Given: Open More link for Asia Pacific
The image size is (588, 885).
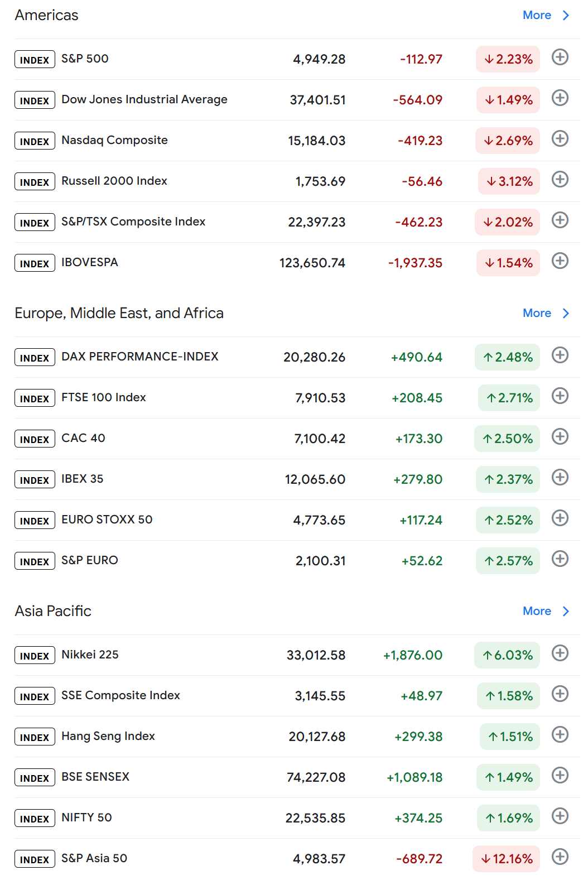Looking at the screenshot, I should pos(537,611).
